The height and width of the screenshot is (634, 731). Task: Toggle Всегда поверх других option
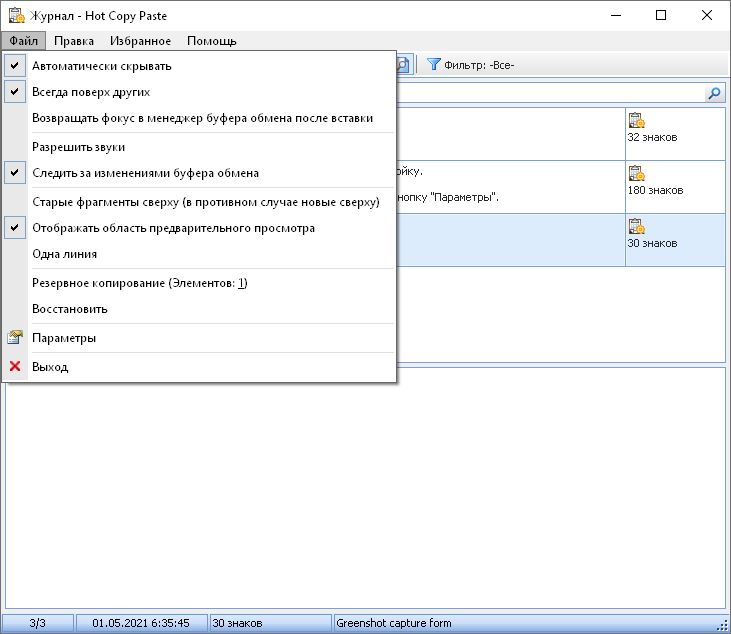pyautogui.click(x=199, y=92)
